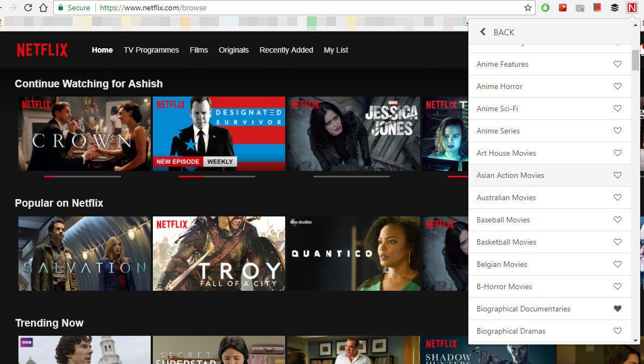
Task: Go to the browser home page
Action: (43, 8)
